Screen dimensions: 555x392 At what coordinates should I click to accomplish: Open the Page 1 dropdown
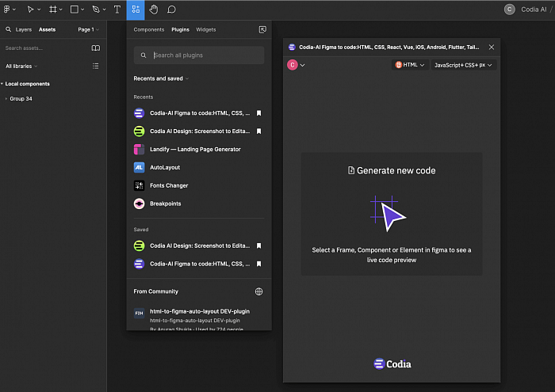(x=89, y=29)
